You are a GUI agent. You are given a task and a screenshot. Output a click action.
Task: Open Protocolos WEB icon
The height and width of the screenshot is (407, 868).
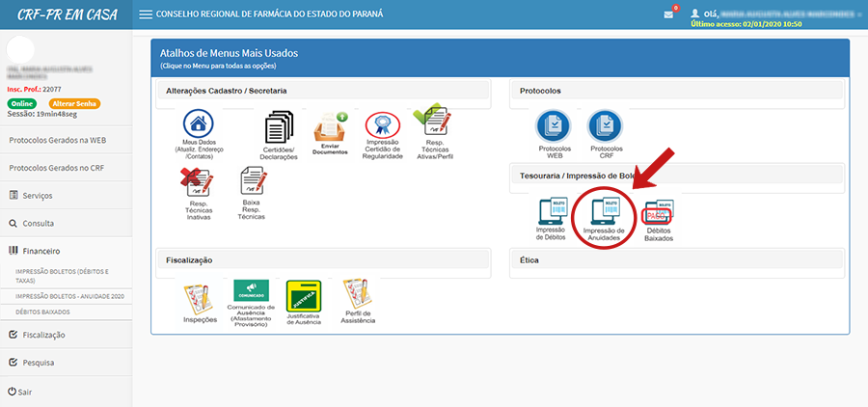[555, 126]
